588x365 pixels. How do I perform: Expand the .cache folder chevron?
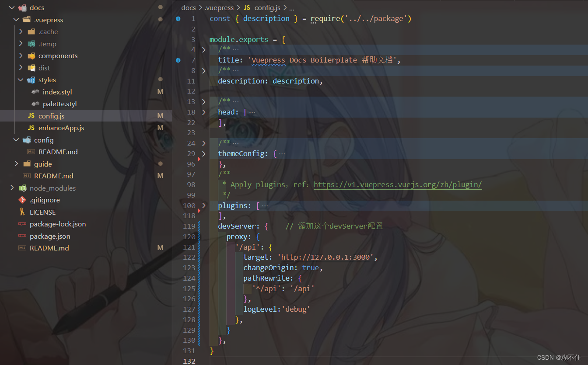(x=21, y=31)
